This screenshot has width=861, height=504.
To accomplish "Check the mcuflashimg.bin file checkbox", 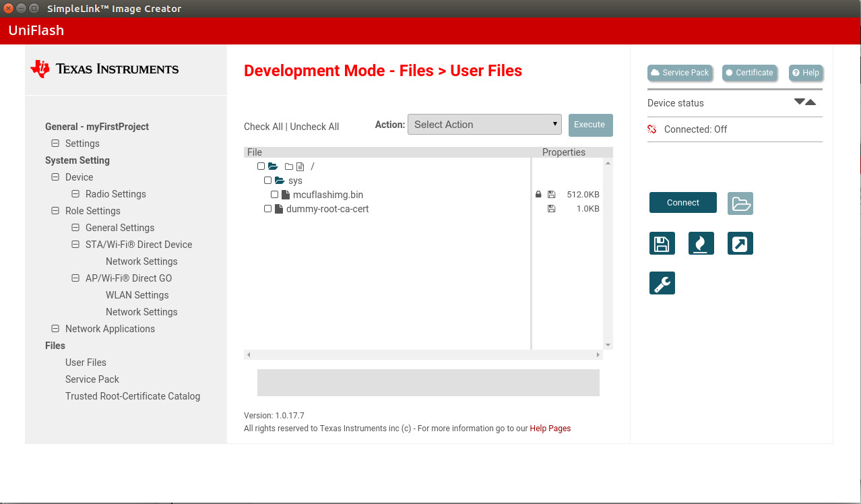I will [274, 195].
